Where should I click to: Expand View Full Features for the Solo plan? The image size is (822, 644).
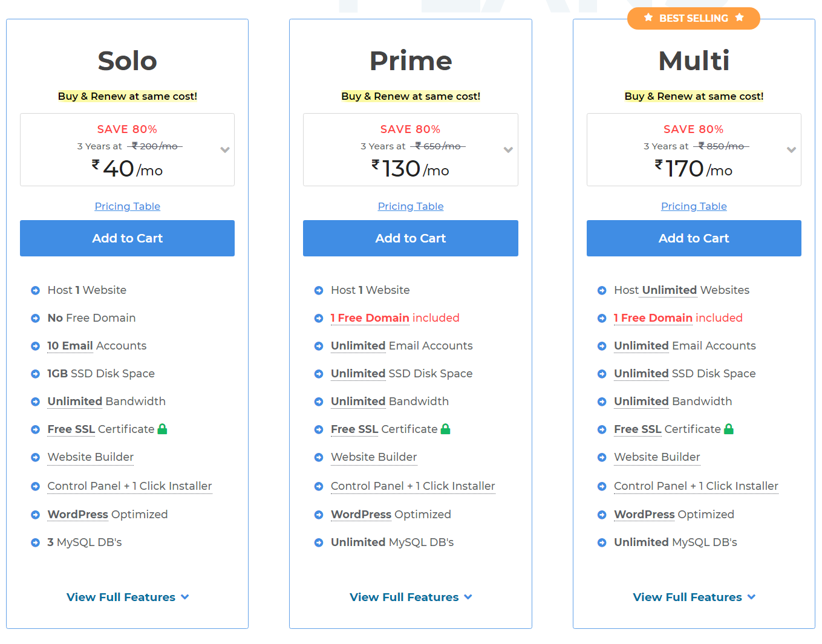(127, 597)
